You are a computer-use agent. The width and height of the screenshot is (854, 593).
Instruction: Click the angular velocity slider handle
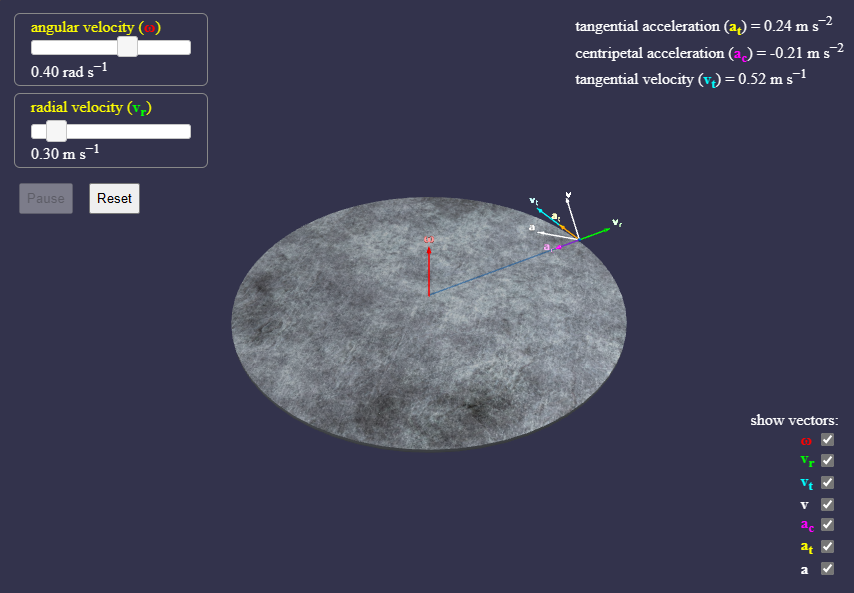click(x=127, y=47)
